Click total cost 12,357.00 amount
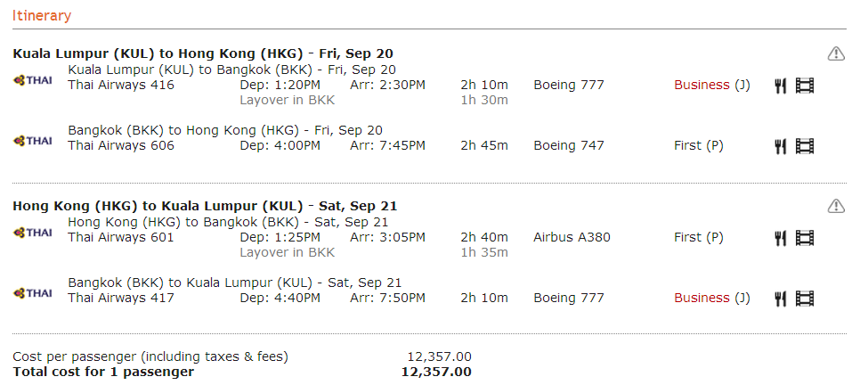The height and width of the screenshot is (385, 868). tap(436, 372)
